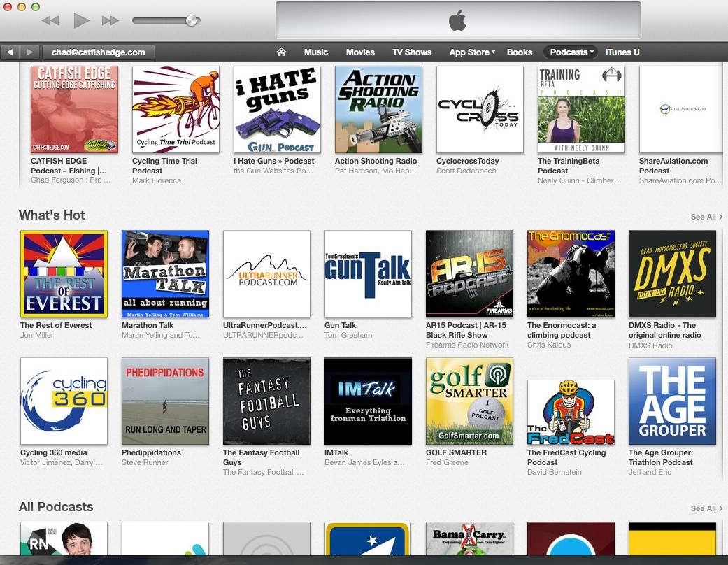Open Action Shooting Radio artwork
This screenshot has height=565, width=728.
378,110
